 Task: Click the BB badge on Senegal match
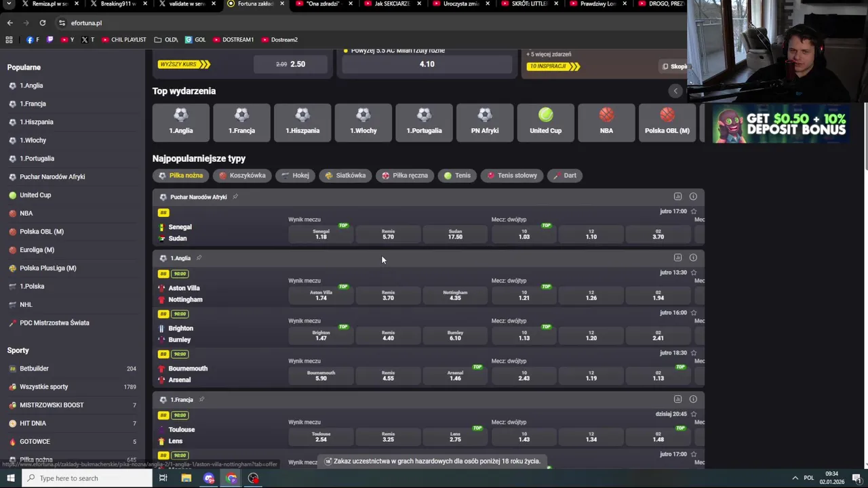[163, 213]
